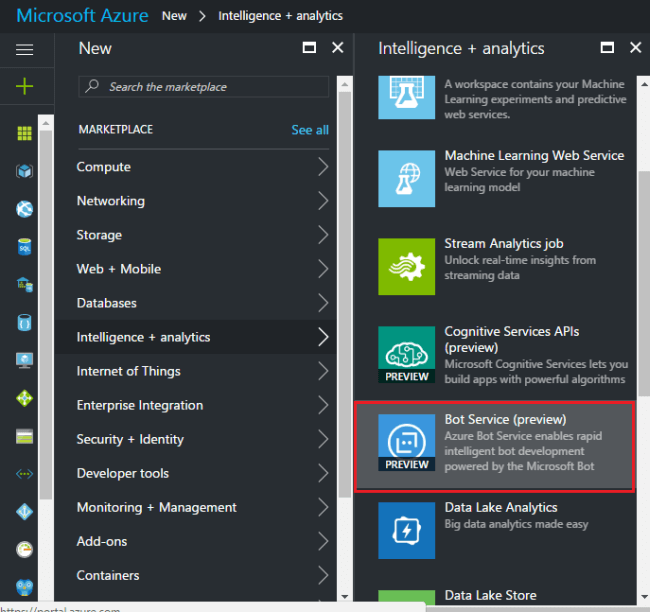
Task: Click the Search the marketplace field
Action: (204, 87)
